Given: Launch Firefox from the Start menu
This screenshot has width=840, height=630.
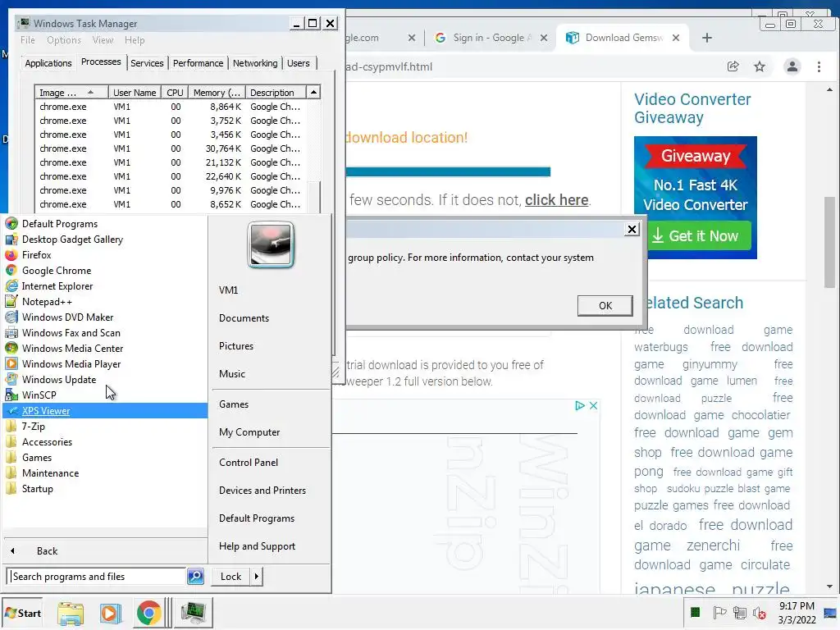Looking at the screenshot, I should (36, 255).
